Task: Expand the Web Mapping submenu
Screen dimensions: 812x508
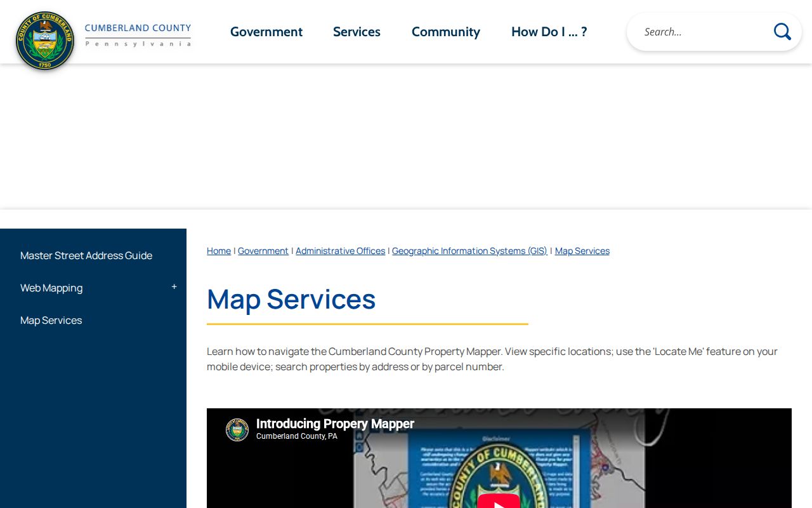Action: tap(174, 287)
